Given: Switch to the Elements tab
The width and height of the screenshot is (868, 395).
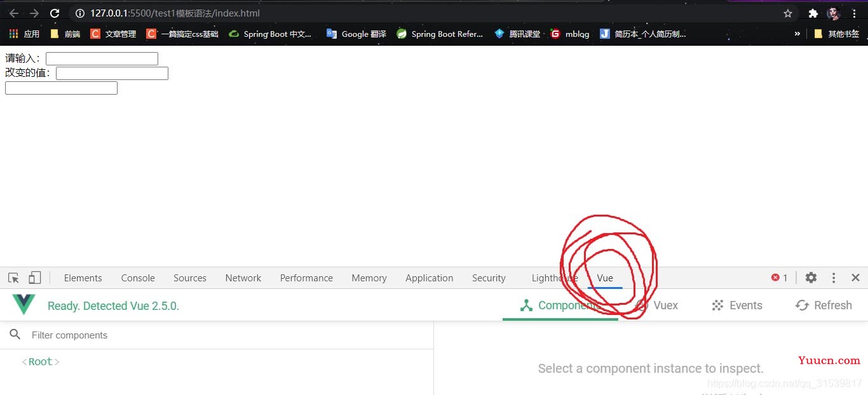Looking at the screenshot, I should (x=83, y=278).
